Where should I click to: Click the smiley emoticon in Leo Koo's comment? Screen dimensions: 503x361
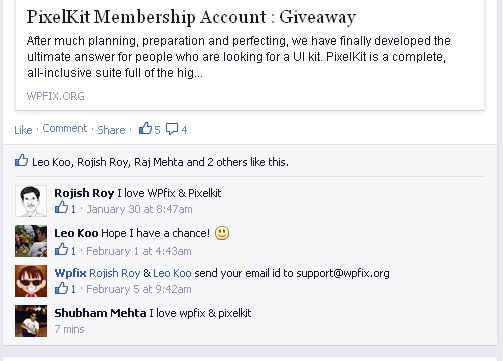222,233
